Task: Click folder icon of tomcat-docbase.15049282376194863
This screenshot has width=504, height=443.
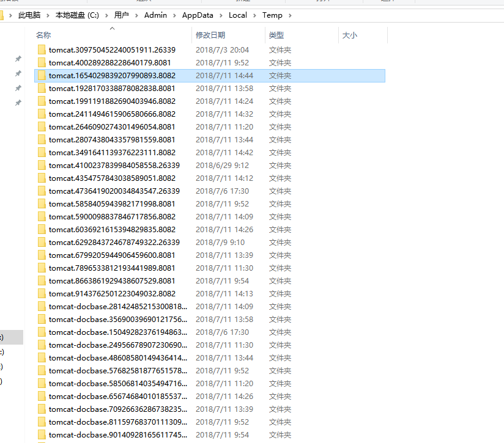Action: (42, 332)
